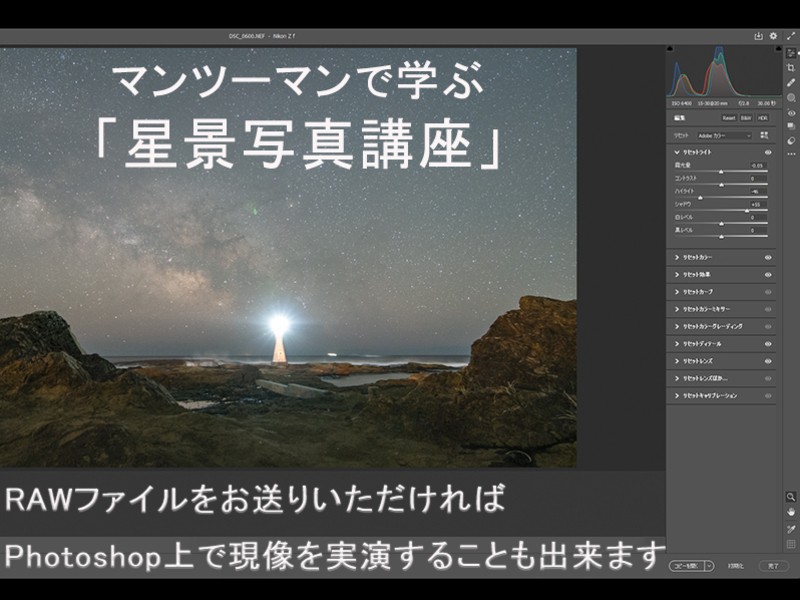Click the B&W button
Screen dimensions: 800x600
pos(746,118)
